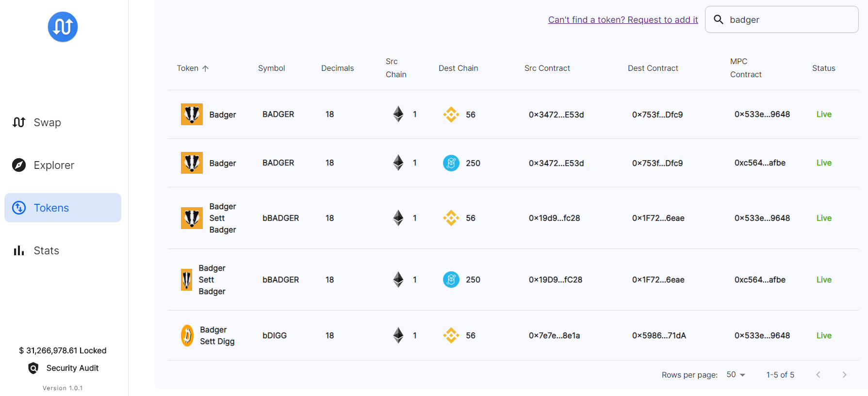Click src contract 0x3472...E53d in chain 250 row

(x=557, y=163)
